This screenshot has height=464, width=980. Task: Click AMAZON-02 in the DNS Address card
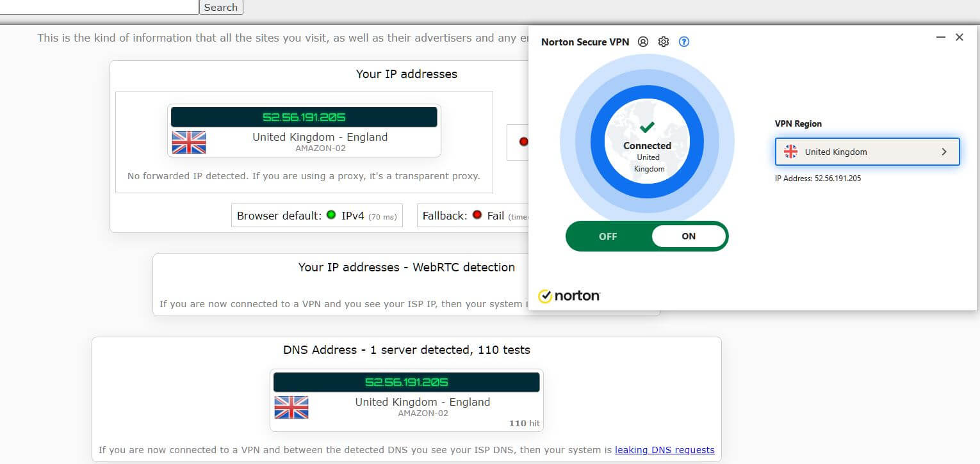(x=423, y=413)
